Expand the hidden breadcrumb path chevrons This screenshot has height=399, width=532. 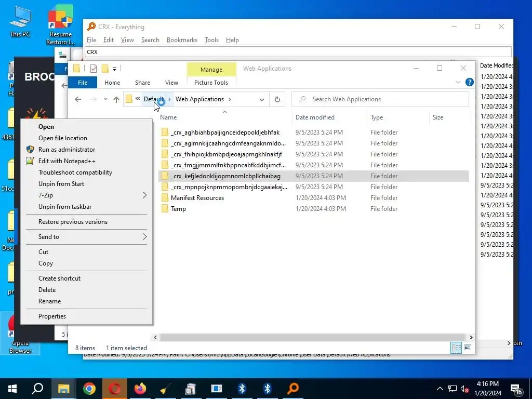coord(137,99)
